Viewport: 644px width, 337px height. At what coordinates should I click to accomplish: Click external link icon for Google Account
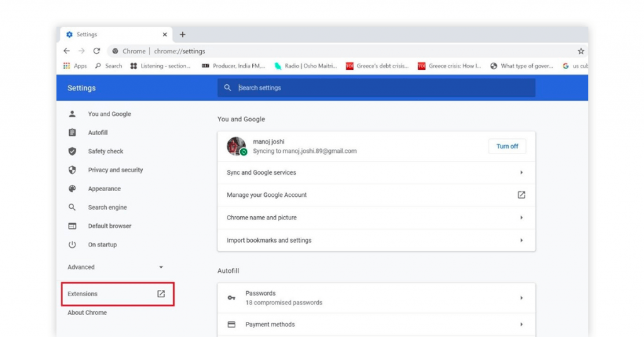point(521,195)
